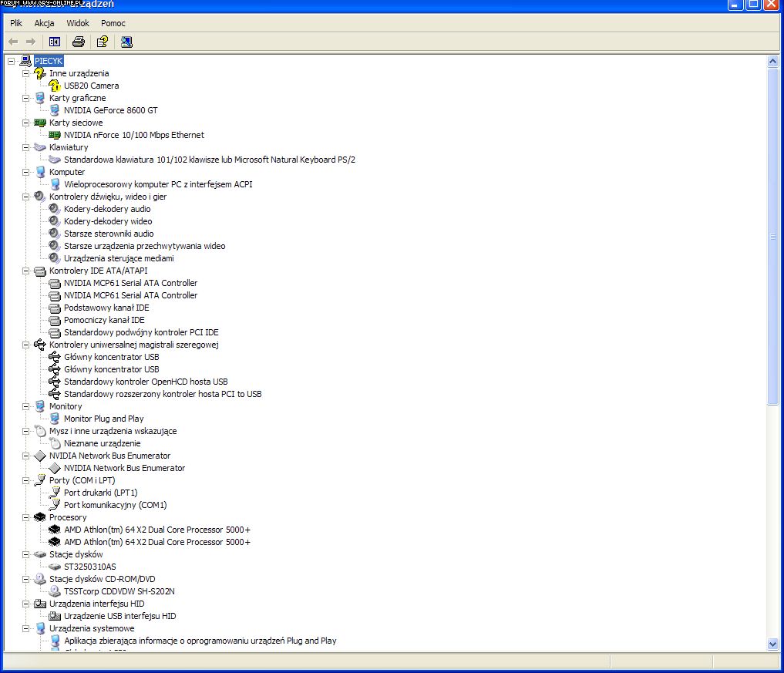
Task: Click the Back arrow toolbar icon
Action: tap(14, 42)
